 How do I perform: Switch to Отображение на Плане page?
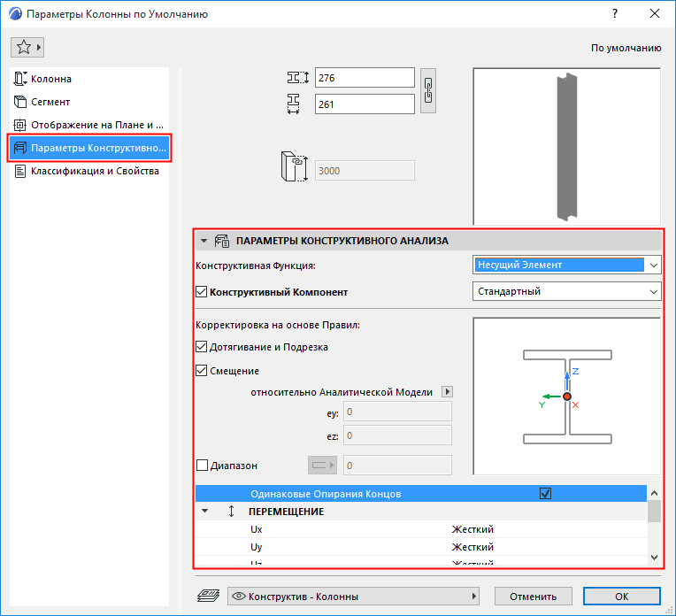click(x=89, y=125)
